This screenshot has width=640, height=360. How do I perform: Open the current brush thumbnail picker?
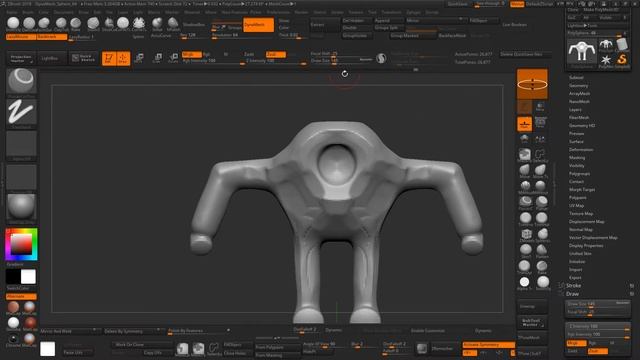click(x=21, y=82)
